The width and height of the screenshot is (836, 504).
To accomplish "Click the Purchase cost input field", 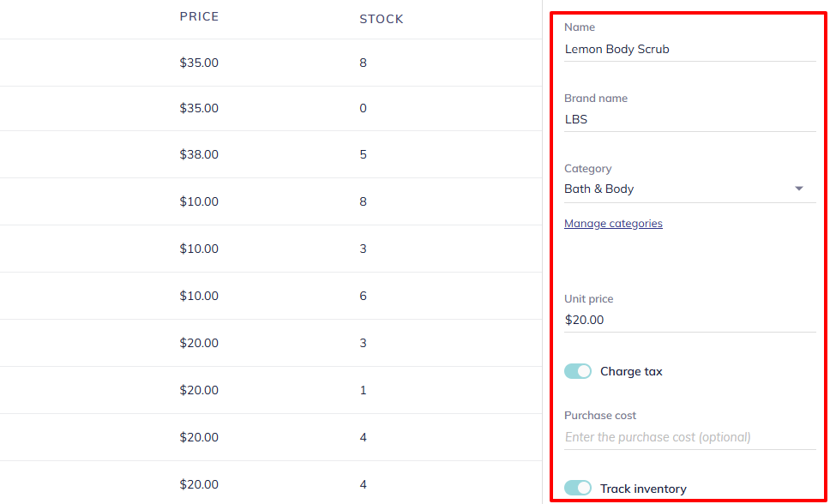I will (x=689, y=437).
